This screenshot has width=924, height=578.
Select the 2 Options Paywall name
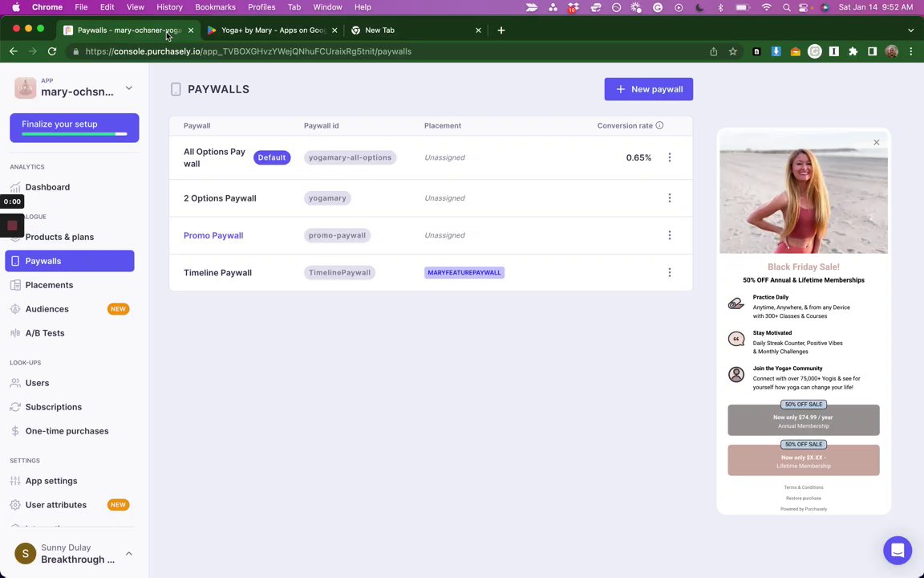click(220, 198)
